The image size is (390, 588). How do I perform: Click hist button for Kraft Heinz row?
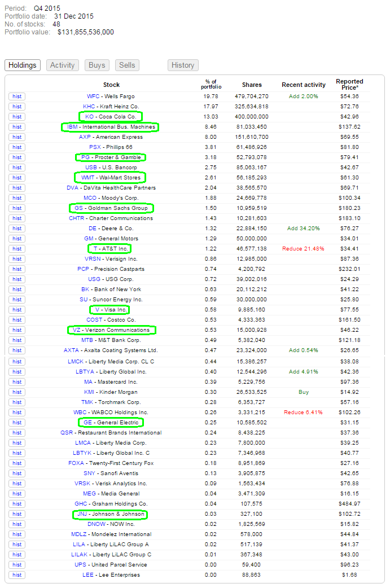pyautogui.click(x=17, y=107)
